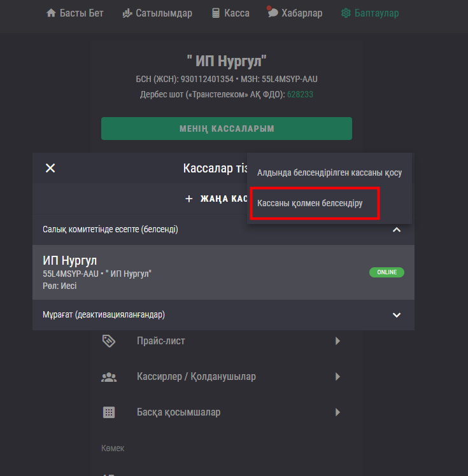The height and width of the screenshot is (476, 468).
Task: Open the Сатылымдар tab
Action: tap(164, 13)
